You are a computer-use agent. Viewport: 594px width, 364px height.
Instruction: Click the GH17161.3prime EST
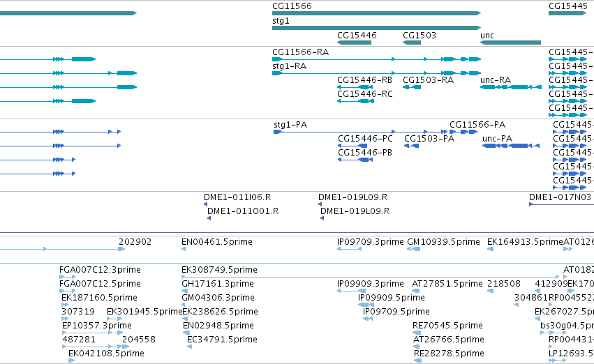[185, 291]
